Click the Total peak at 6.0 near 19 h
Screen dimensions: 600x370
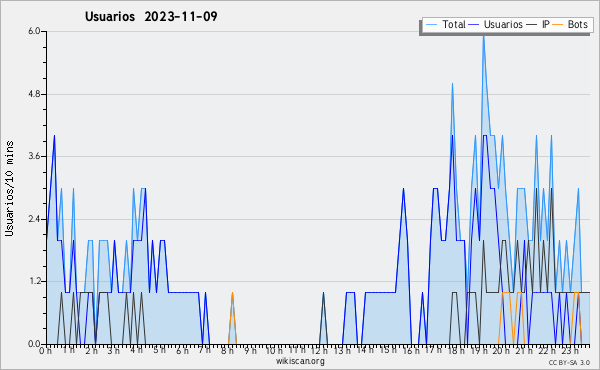pos(484,36)
